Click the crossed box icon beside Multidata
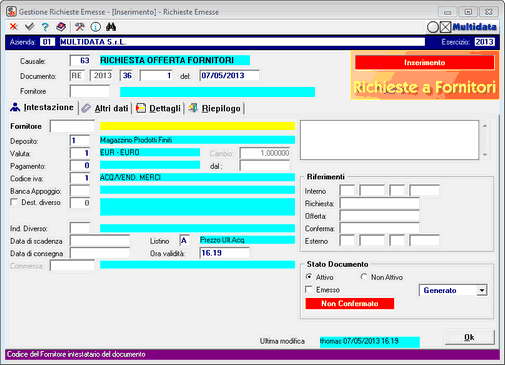 [x=445, y=27]
